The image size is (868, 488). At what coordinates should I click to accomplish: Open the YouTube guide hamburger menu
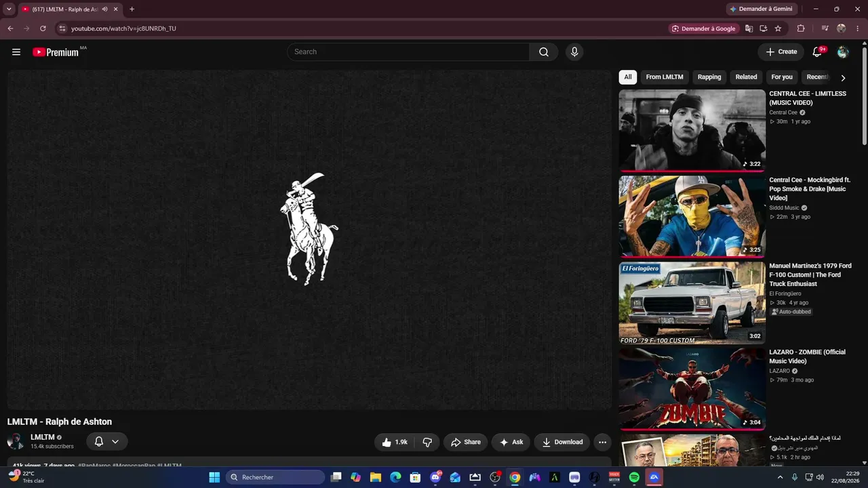16,52
